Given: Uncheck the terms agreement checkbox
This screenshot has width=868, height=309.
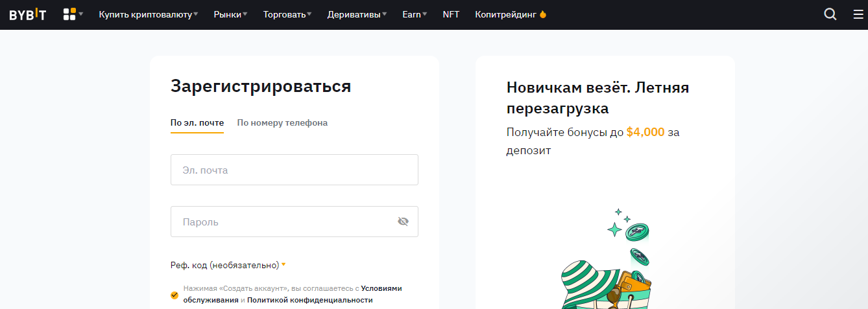Looking at the screenshot, I should pos(175,295).
